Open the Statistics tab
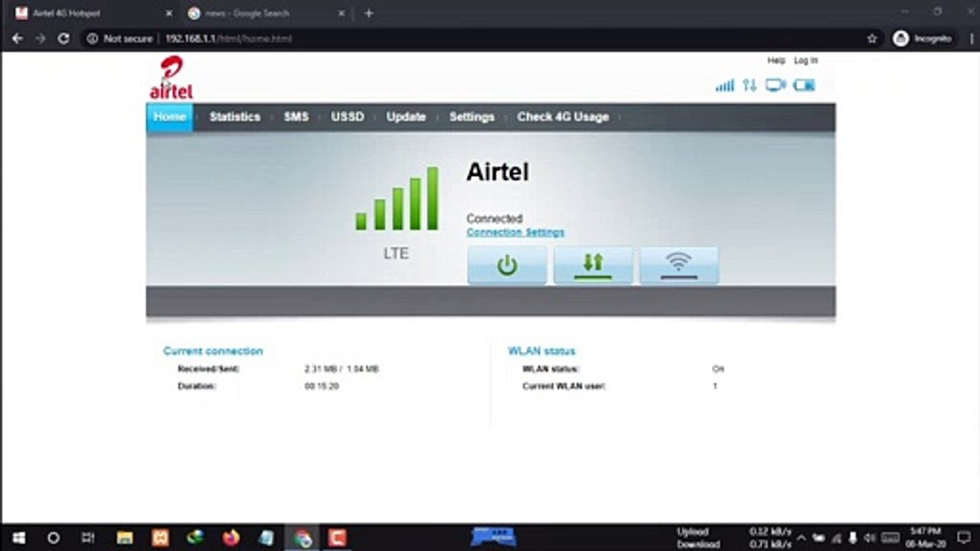 point(235,117)
